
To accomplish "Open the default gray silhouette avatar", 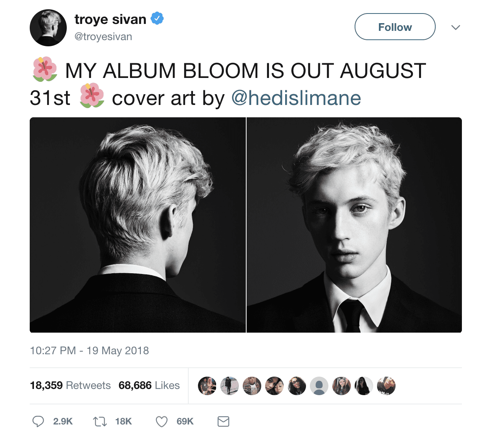I will (x=319, y=386).
